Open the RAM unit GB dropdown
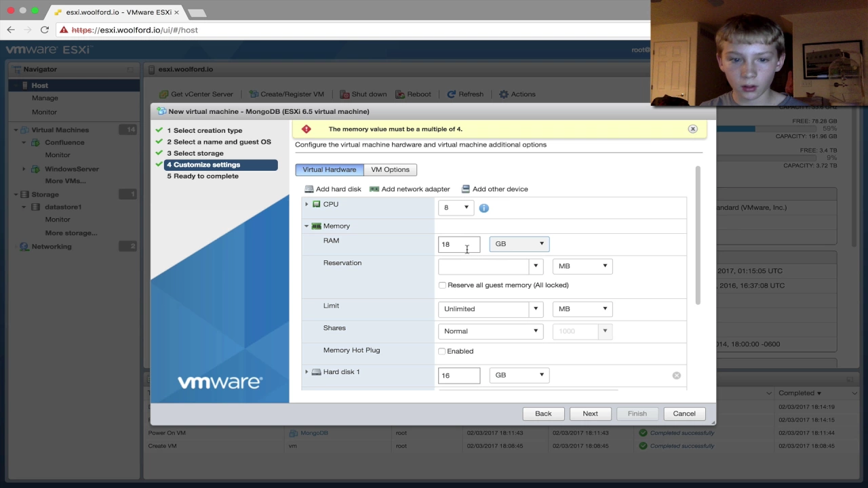The height and width of the screenshot is (488, 868). tap(519, 244)
